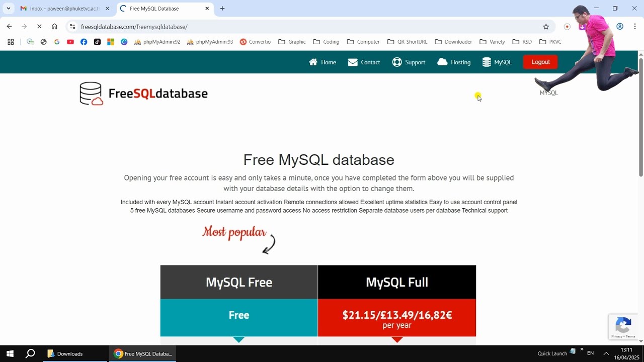Select the MySQL Free plan header
The image size is (644, 362).
pos(239,282)
